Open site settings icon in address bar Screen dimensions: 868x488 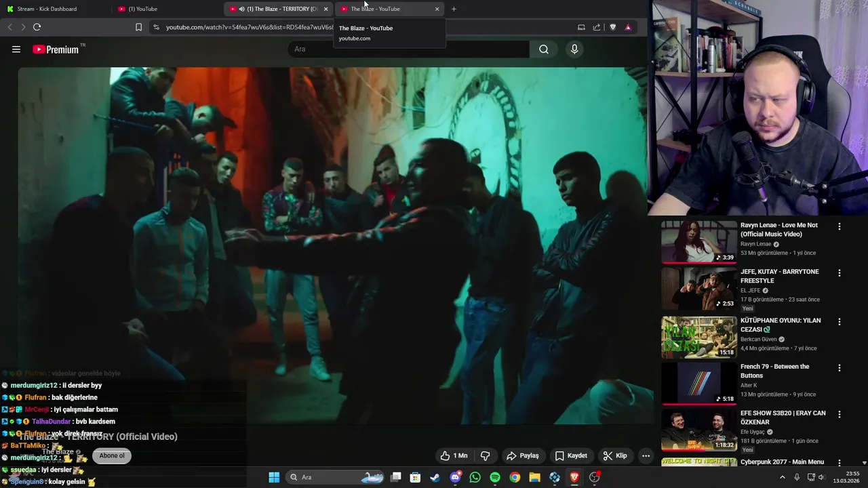156,27
